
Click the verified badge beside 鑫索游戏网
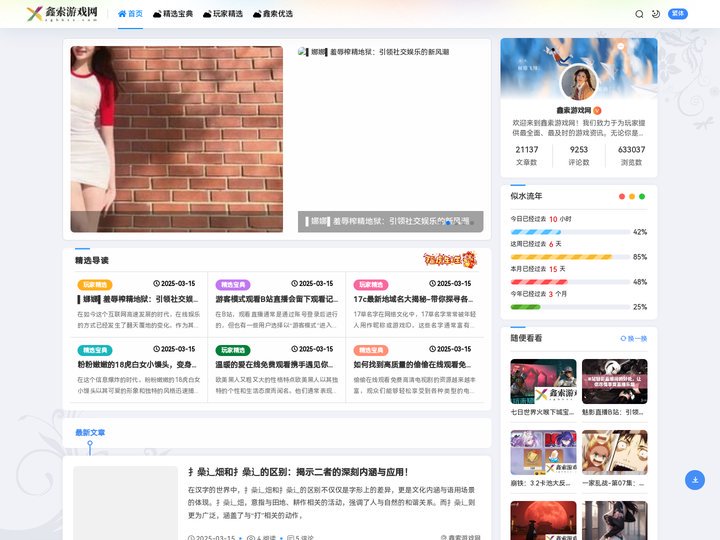pyautogui.click(x=597, y=110)
